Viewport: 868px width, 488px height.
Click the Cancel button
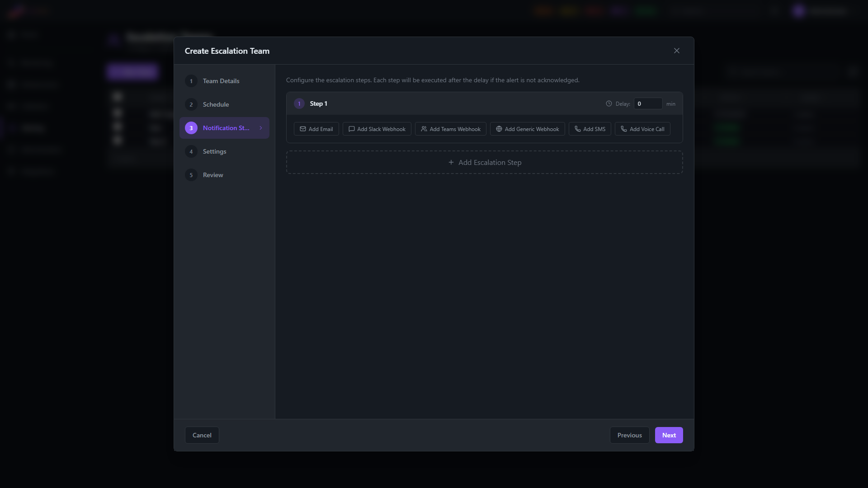coord(202,435)
